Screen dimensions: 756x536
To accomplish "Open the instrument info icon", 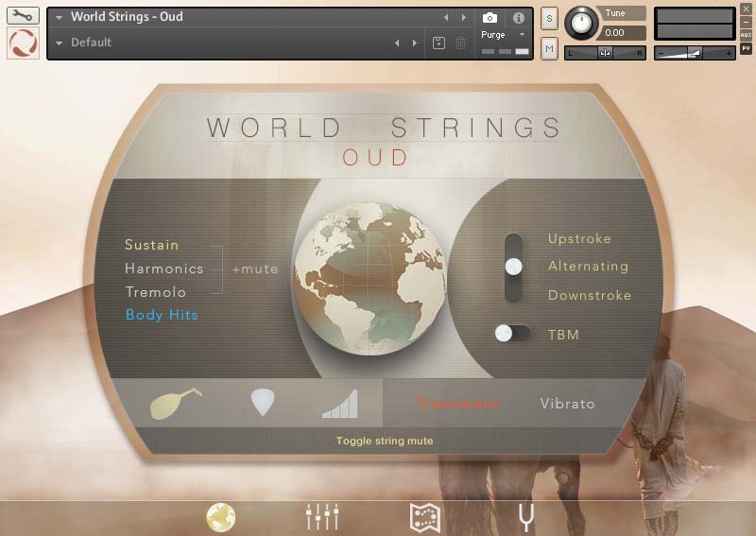I will click(x=518, y=18).
